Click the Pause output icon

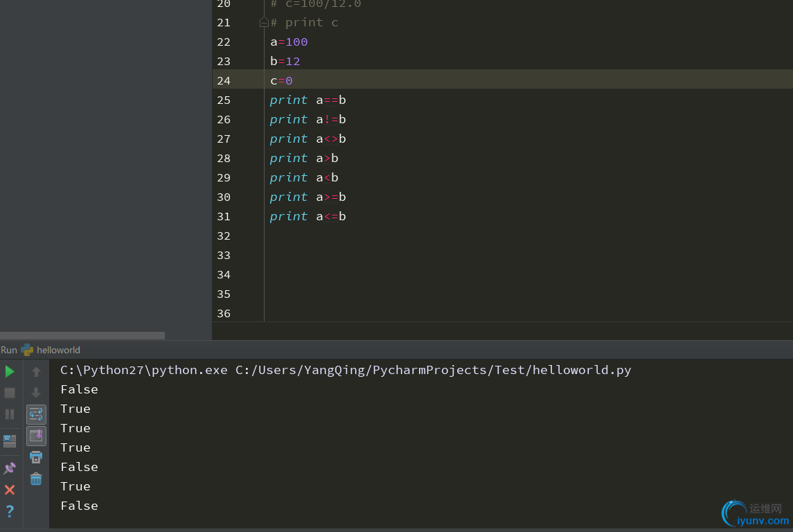10,414
